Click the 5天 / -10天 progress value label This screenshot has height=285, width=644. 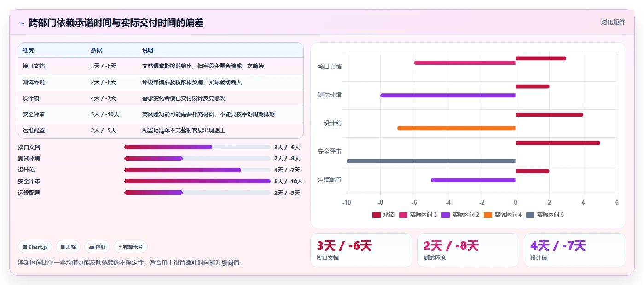point(289,182)
